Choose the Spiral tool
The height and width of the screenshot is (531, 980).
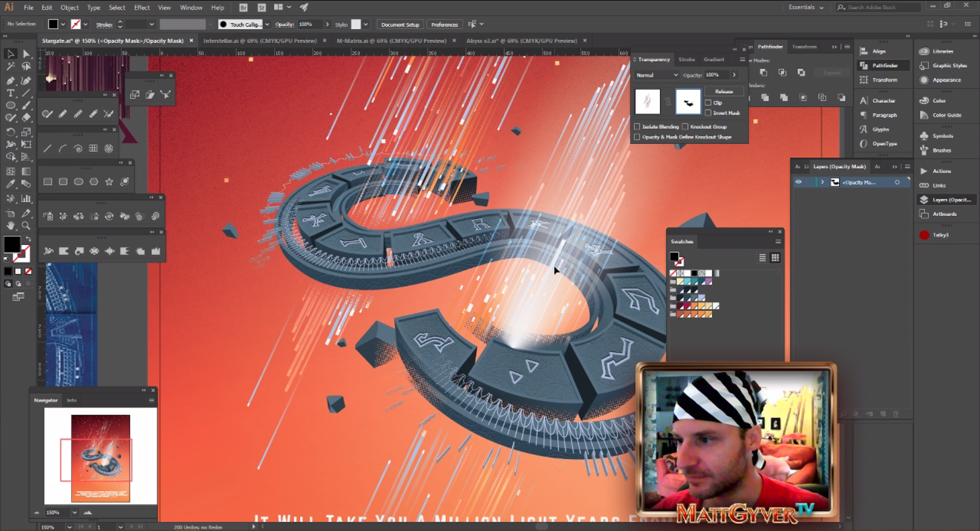[x=78, y=149]
